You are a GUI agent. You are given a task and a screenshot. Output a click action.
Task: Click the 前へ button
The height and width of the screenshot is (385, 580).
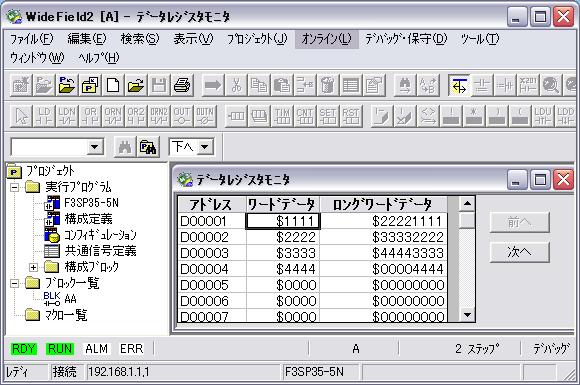(519, 222)
